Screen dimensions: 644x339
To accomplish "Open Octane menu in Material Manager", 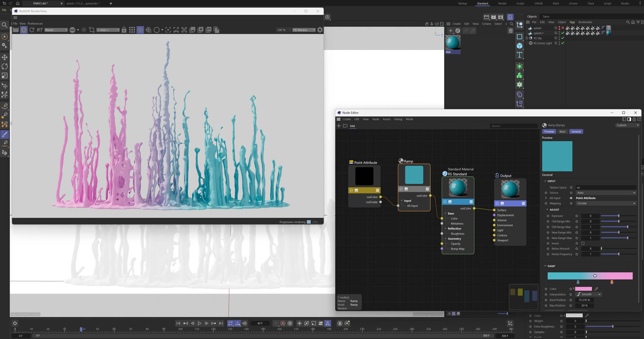I will pos(486,24).
